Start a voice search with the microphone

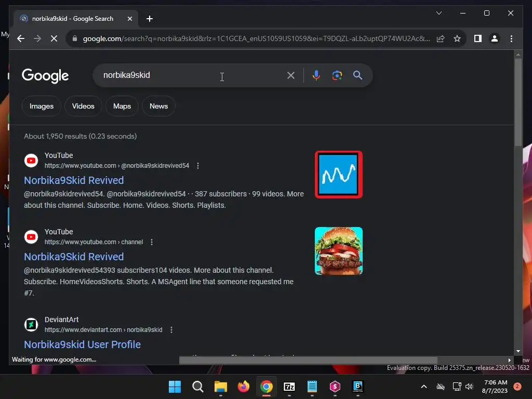[x=316, y=75]
